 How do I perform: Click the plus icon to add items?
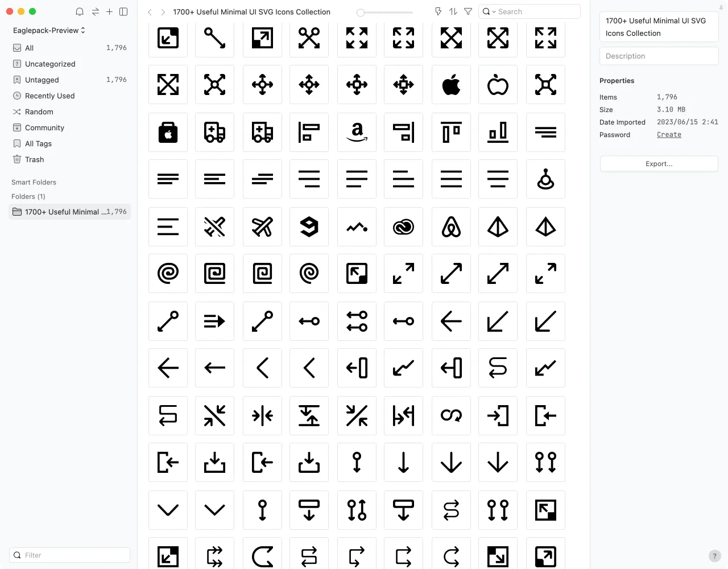[109, 11]
